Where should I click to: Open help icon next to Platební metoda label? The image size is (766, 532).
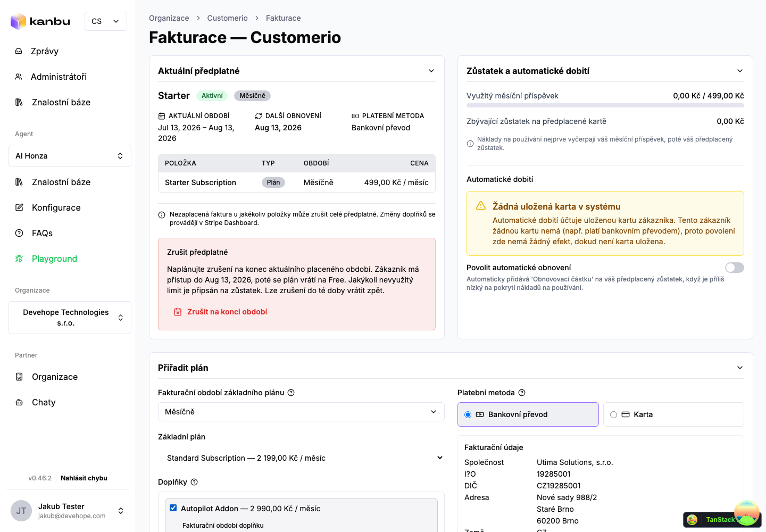point(522,393)
